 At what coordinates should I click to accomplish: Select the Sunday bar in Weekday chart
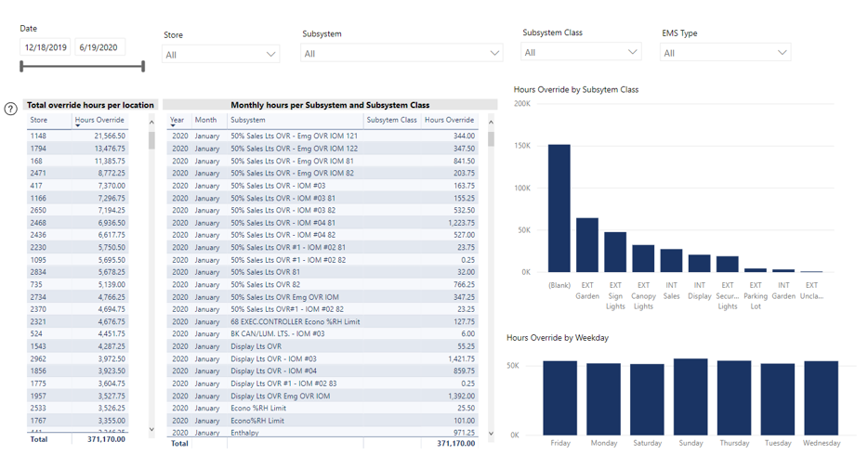click(690, 397)
